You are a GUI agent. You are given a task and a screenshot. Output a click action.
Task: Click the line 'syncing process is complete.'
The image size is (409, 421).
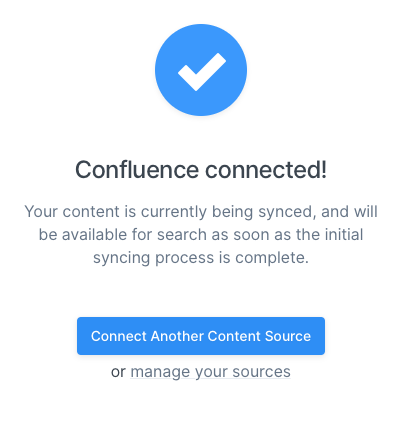tap(201, 258)
